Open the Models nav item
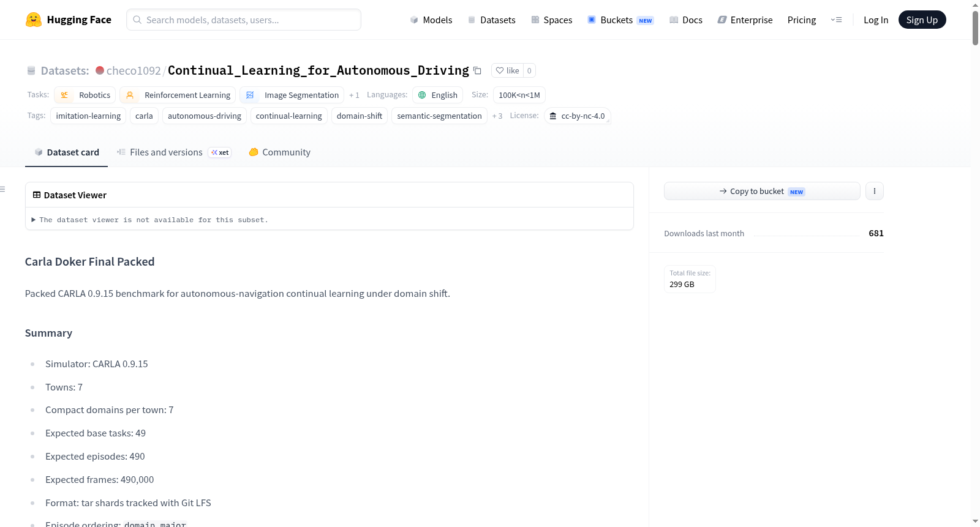980x527 pixels. (x=431, y=20)
